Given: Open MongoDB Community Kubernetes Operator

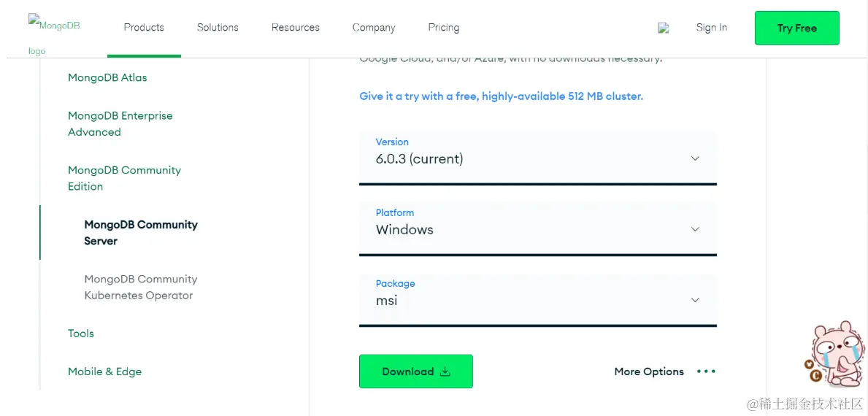Looking at the screenshot, I should (140, 287).
